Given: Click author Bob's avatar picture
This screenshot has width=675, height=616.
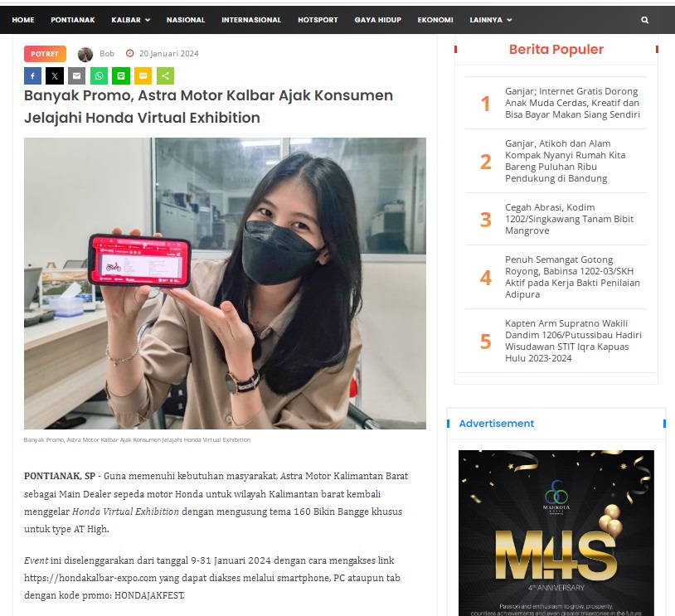Looking at the screenshot, I should (85, 54).
